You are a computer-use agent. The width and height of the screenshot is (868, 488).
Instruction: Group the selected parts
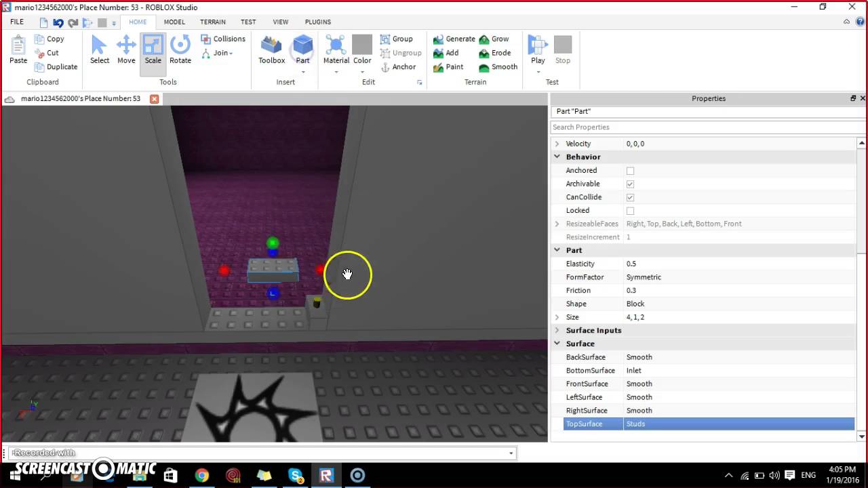tap(397, 39)
